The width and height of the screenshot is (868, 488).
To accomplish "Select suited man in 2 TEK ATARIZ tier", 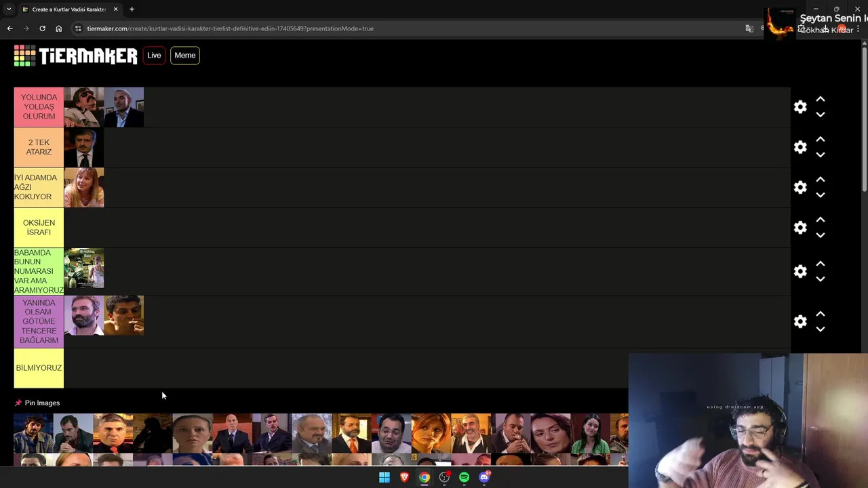I will [x=84, y=147].
